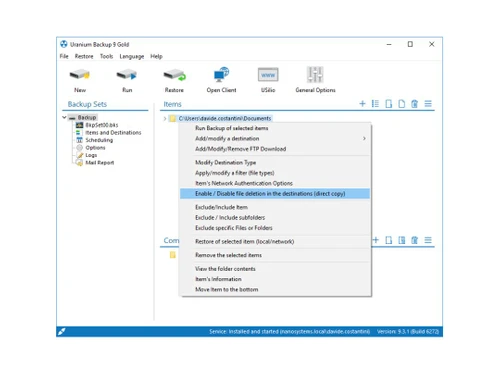Open the File menu

point(64,56)
